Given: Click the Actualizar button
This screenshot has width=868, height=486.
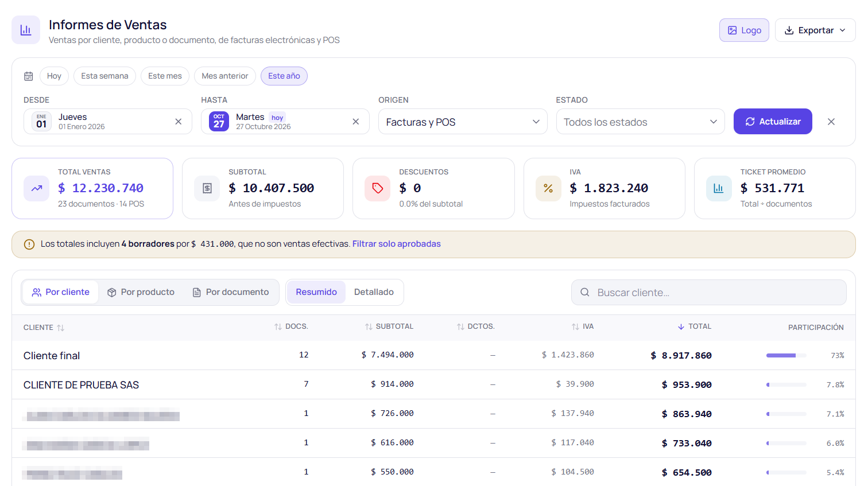Looking at the screenshot, I should coord(773,122).
